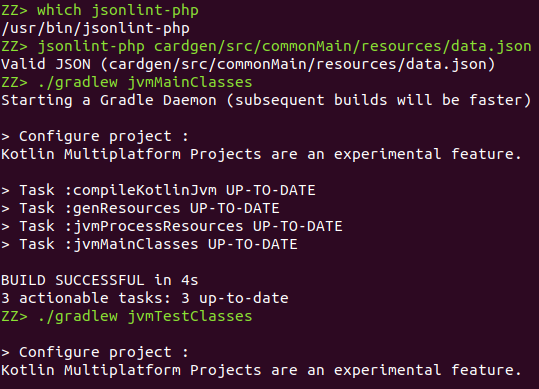Click the '3 actionable tasks' summary line

tap(145, 298)
